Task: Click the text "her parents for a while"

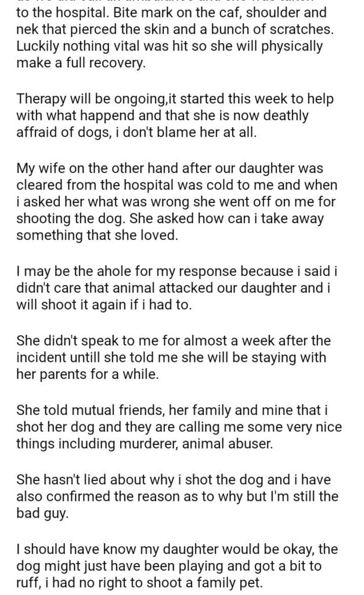Action: 87,375
